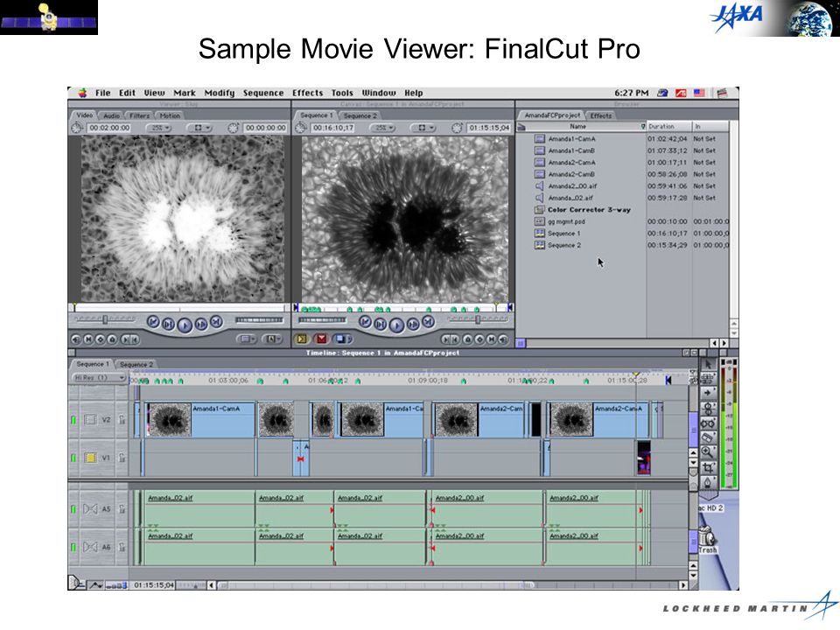840x630 pixels.
Task: Toggle lock on V1 track
Action: (122, 458)
